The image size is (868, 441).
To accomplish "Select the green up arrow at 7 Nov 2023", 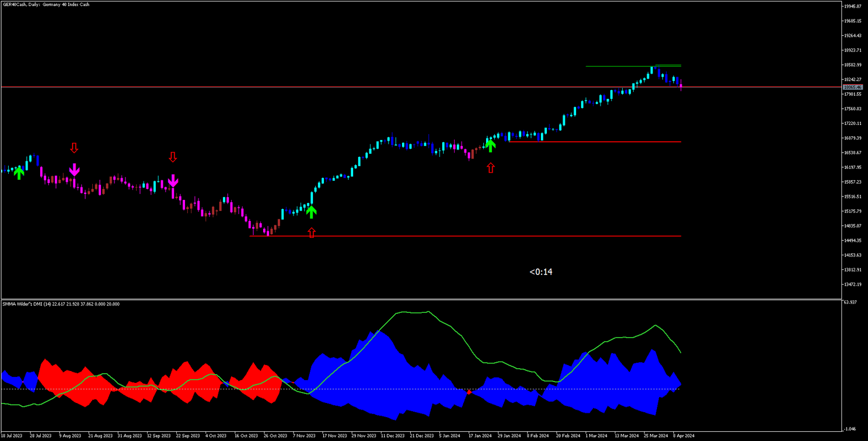I will coord(311,211).
